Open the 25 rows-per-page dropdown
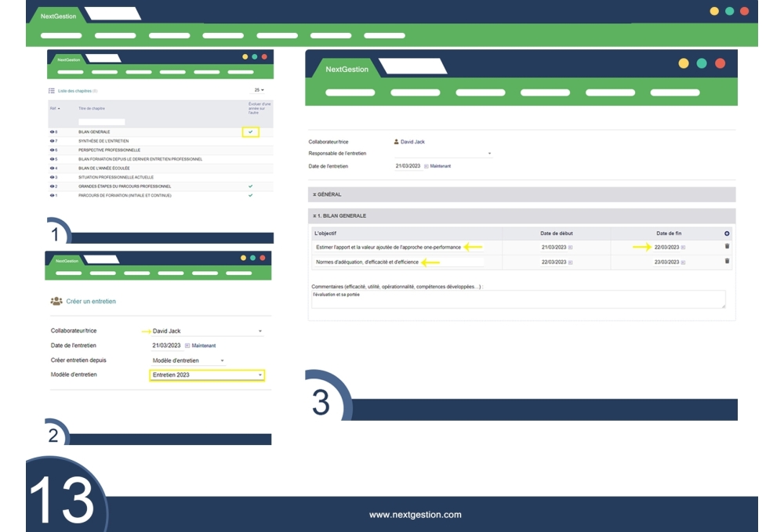Image resolution: width=784 pixels, height=532 pixels. 259,91
